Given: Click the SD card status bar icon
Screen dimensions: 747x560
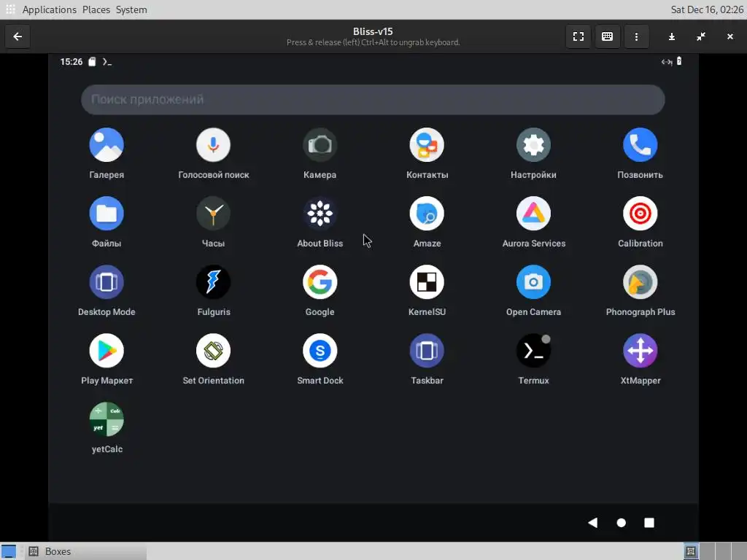Looking at the screenshot, I should [x=92, y=61].
